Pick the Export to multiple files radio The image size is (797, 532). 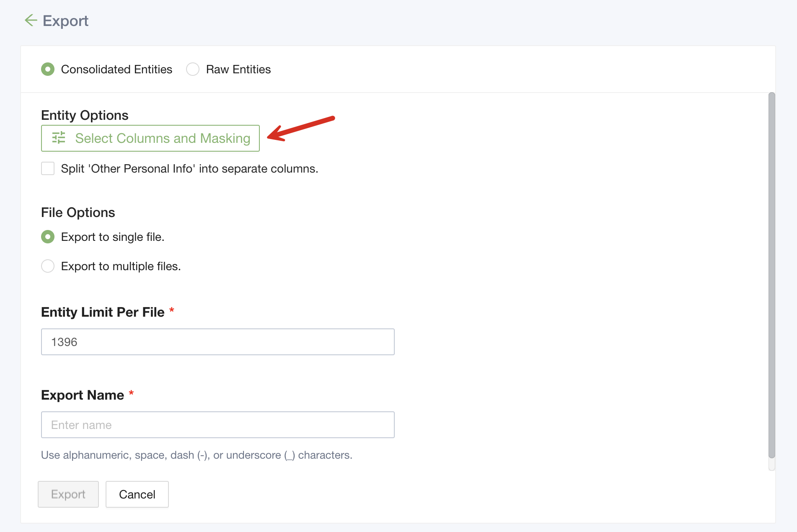[x=48, y=266]
